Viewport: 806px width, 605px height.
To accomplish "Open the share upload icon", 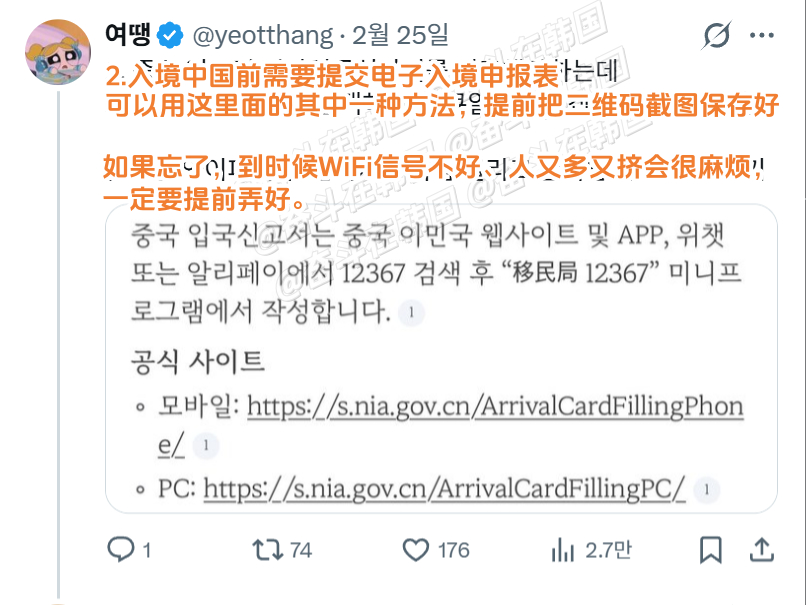I will pos(761,549).
